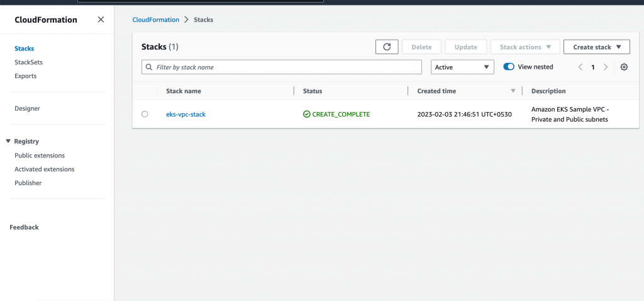Click the refresh stacks icon button
This screenshot has width=644, height=301.
pyautogui.click(x=387, y=47)
